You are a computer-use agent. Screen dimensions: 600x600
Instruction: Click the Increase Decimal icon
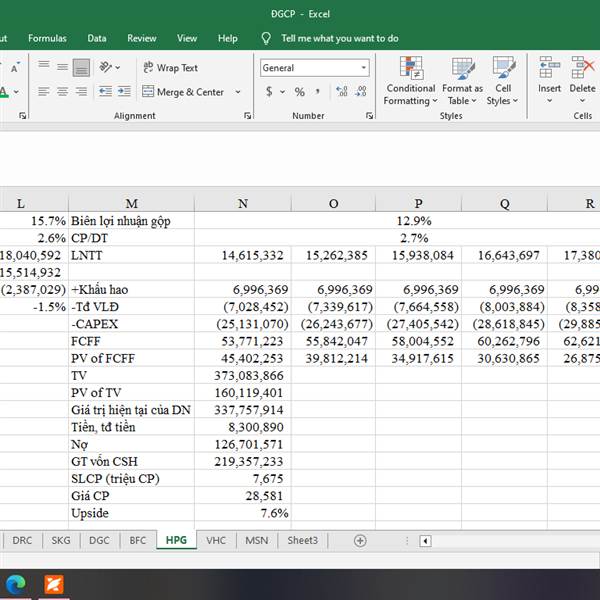(x=343, y=92)
